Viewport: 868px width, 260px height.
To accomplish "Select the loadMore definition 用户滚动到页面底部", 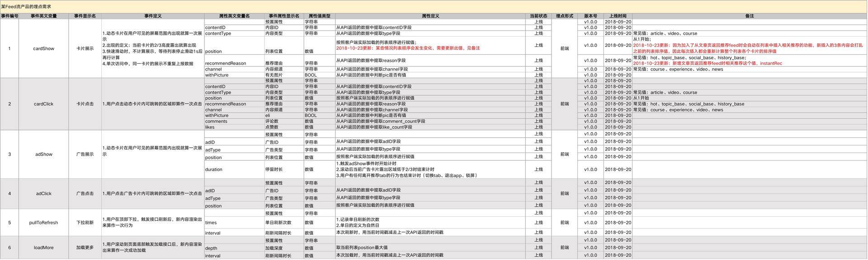I will point(153,247).
